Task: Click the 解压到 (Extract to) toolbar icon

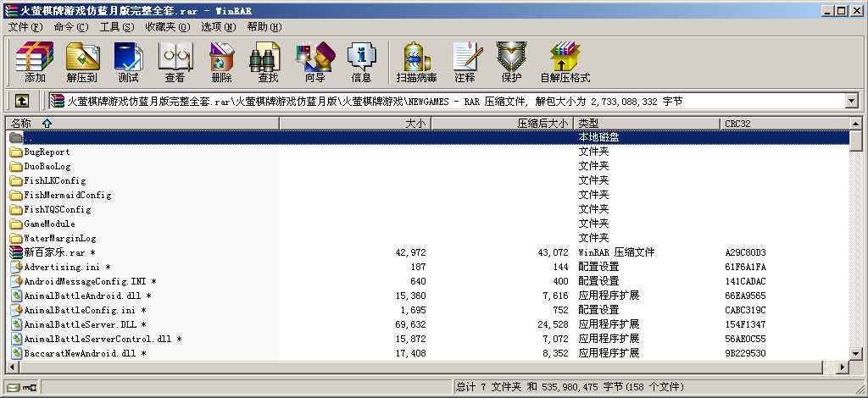Action: click(x=82, y=57)
